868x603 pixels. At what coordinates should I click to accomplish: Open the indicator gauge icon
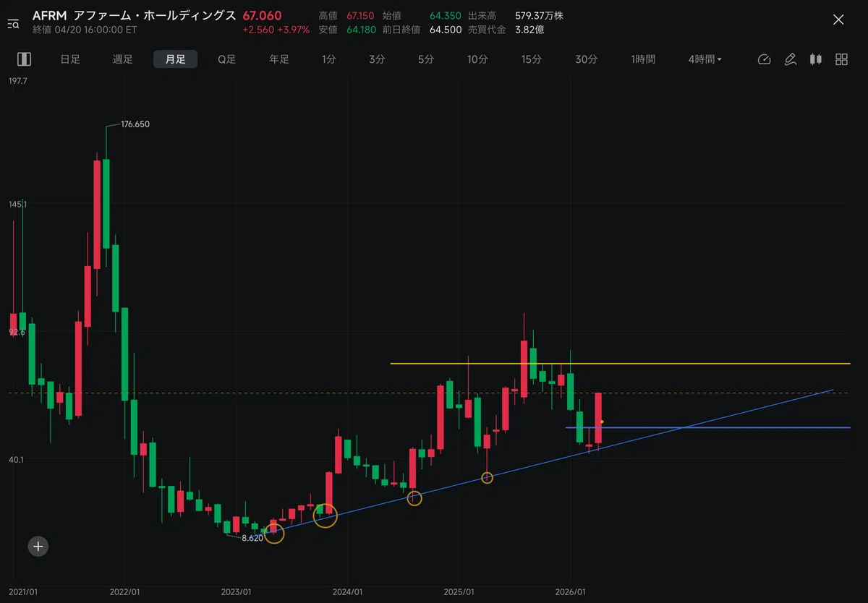[x=764, y=59]
